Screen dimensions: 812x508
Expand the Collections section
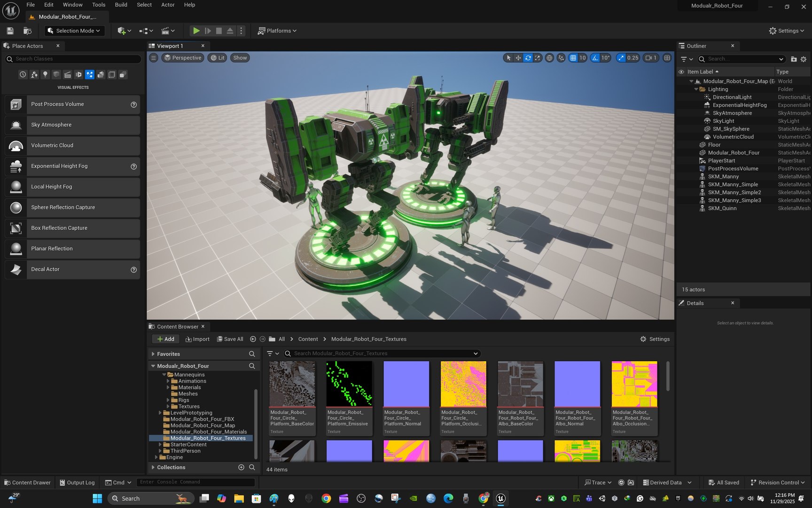pyautogui.click(x=153, y=468)
